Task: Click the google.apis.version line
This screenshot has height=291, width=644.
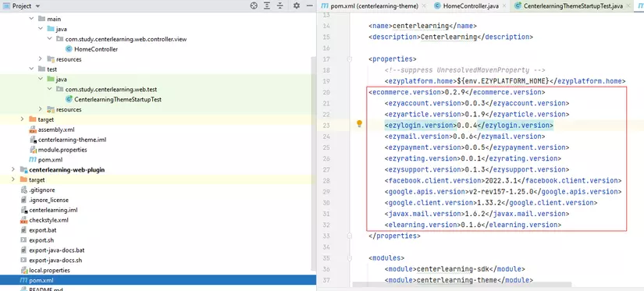Action: (503, 192)
